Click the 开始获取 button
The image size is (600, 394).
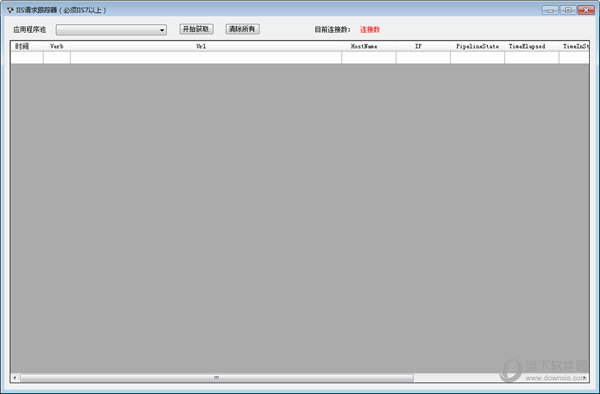(x=196, y=29)
